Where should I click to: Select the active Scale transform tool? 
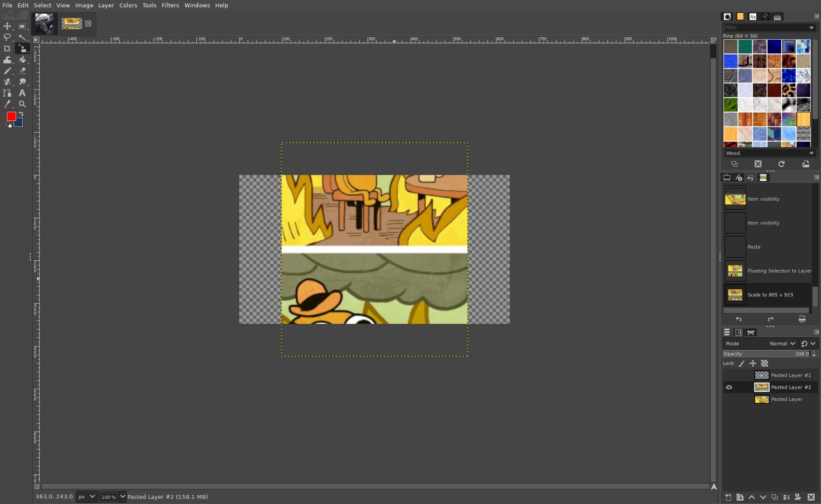(x=22, y=48)
